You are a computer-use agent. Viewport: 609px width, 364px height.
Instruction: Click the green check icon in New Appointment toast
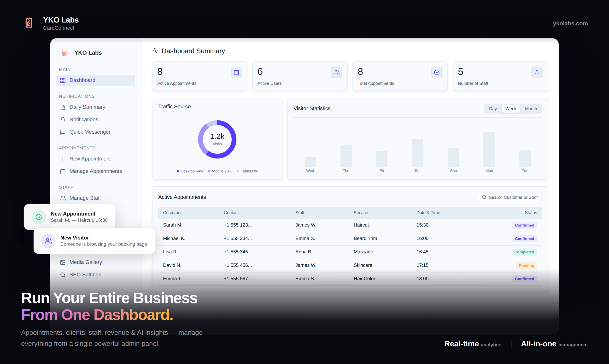[39, 217]
